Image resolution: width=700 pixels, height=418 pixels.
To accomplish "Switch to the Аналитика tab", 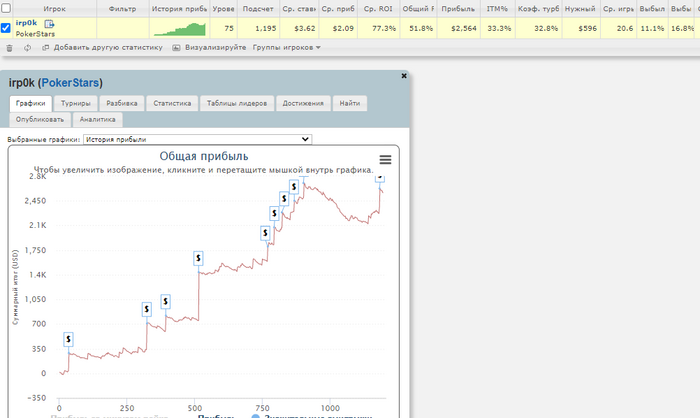I will click(x=98, y=119).
